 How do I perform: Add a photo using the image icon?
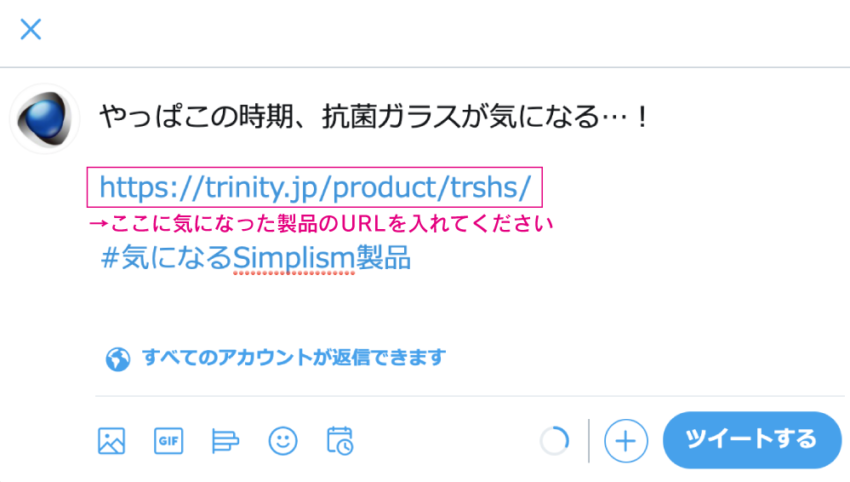tap(112, 441)
